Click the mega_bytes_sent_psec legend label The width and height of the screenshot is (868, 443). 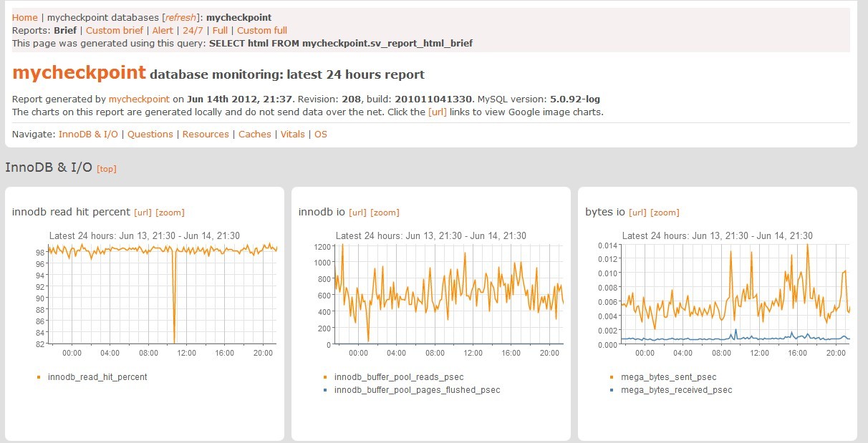669,377
